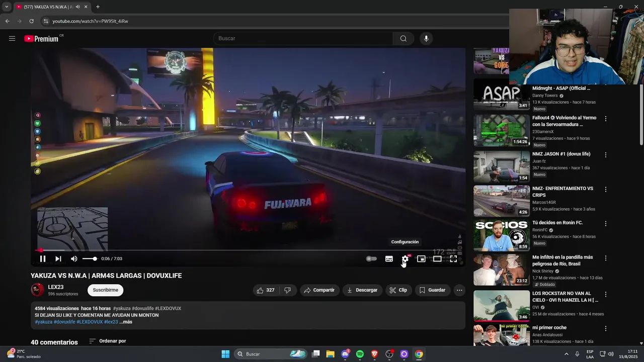Click the Windows taskbar Buscar search box

click(x=271, y=354)
